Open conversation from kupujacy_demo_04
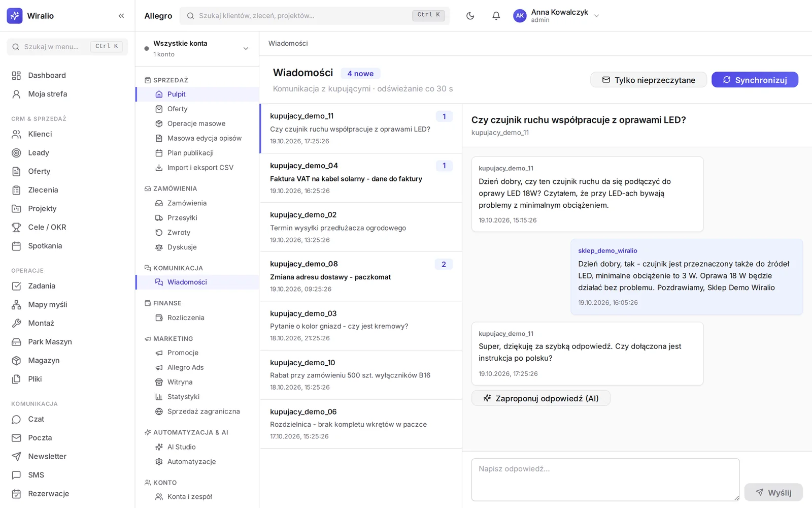Screen dimensions: 812x508 pos(361,178)
